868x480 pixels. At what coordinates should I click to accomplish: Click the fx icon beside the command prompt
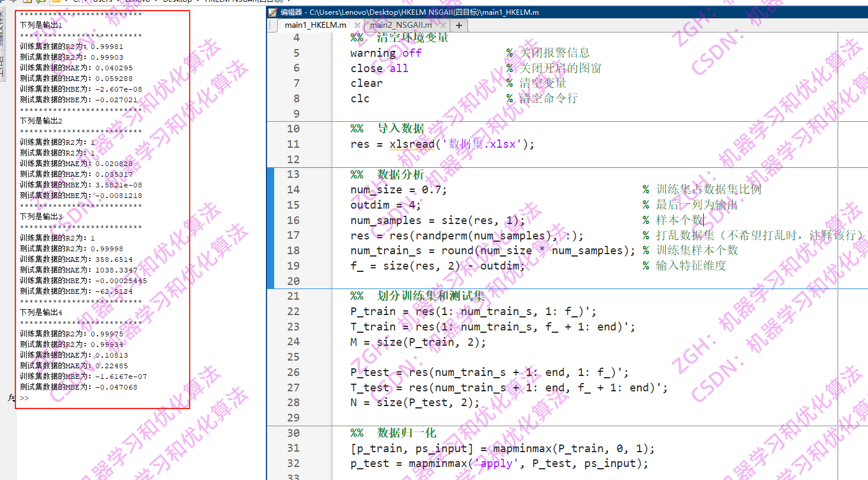click(x=10, y=397)
